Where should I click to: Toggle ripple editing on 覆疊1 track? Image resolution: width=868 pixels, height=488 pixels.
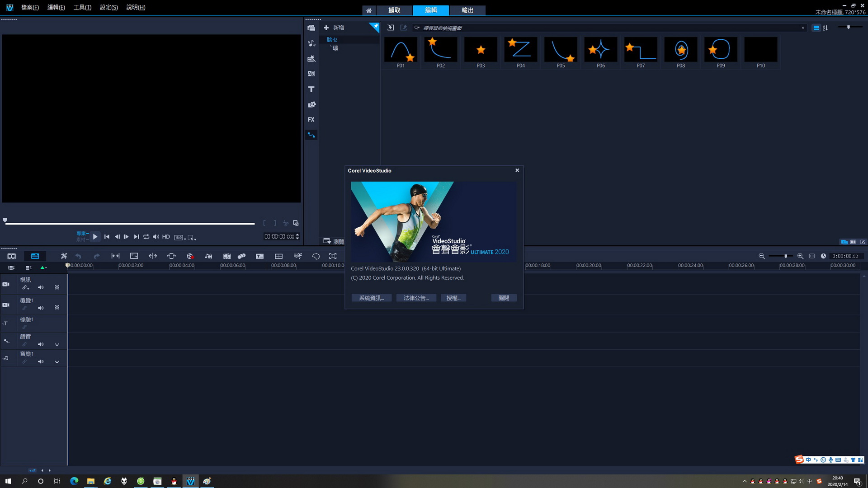(24, 308)
